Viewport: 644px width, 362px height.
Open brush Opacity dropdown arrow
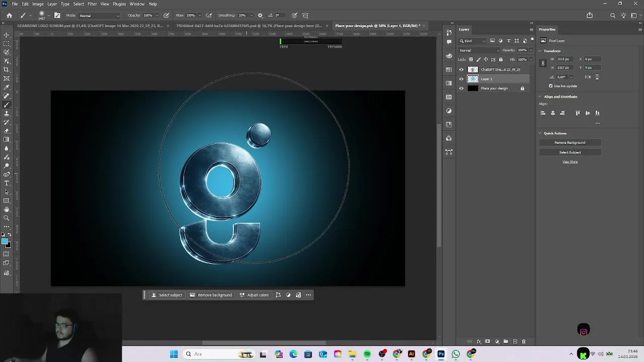[x=156, y=16]
